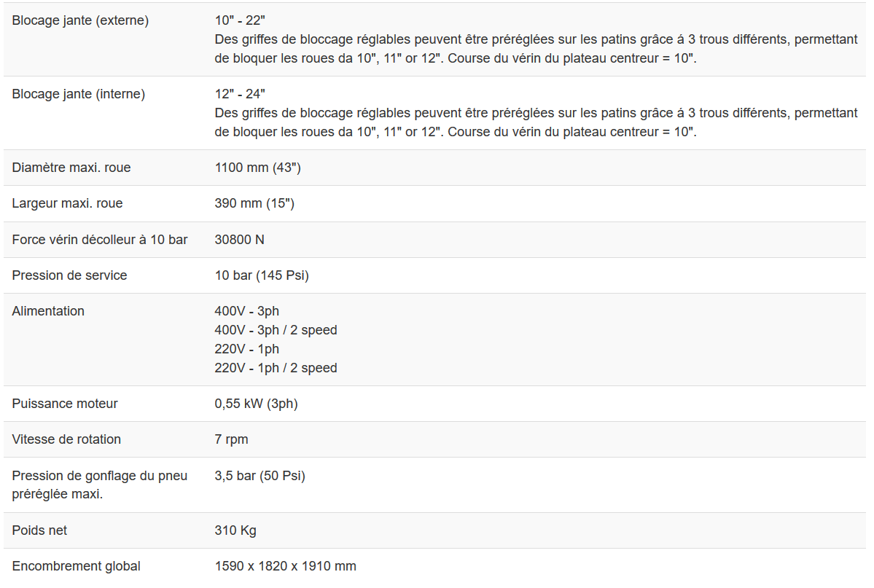The image size is (874, 588).
Task: Click the 1590 x 1820 x 1910 mm dimensions
Action: (x=285, y=566)
